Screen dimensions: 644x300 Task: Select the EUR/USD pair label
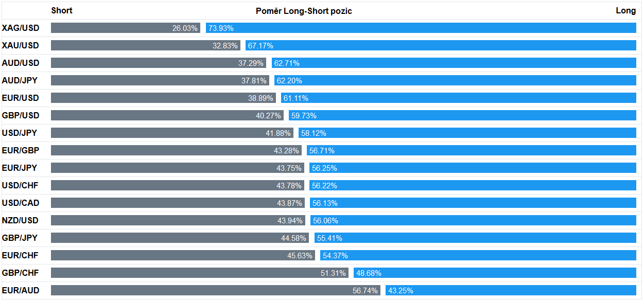[x=21, y=98]
